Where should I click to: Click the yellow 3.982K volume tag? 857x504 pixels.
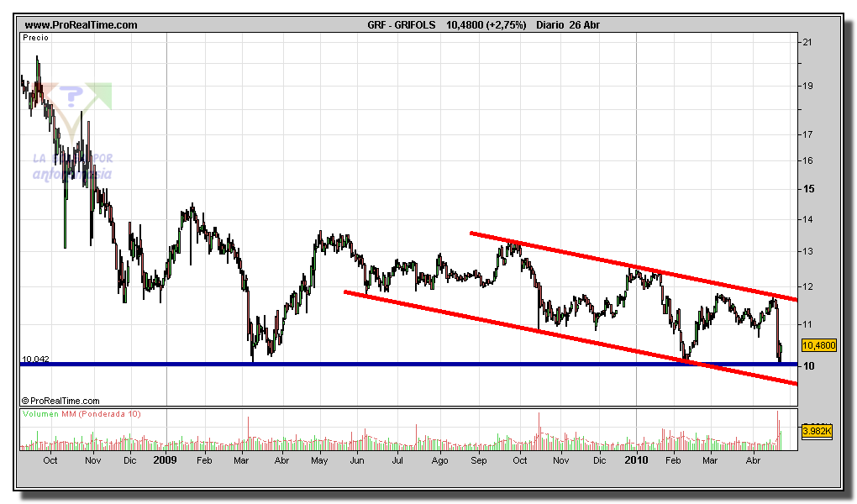pos(818,431)
